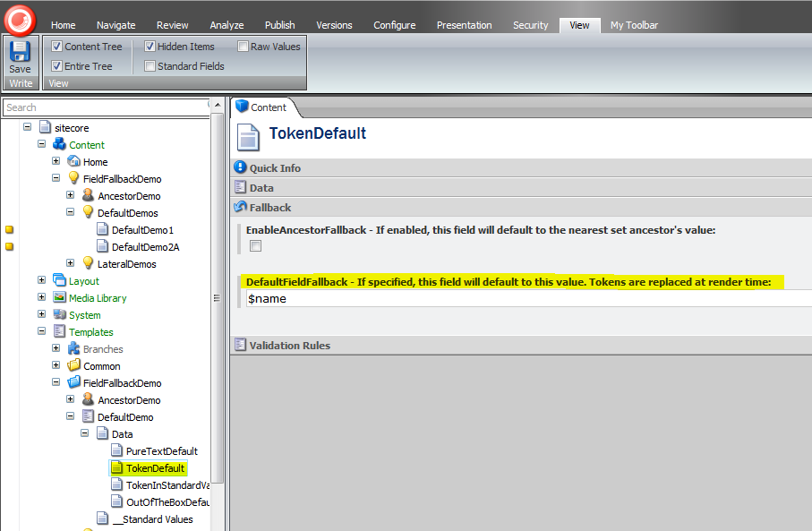812x531 pixels.
Task: Collapse the Content node
Action: pyautogui.click(x=41, y=143)
